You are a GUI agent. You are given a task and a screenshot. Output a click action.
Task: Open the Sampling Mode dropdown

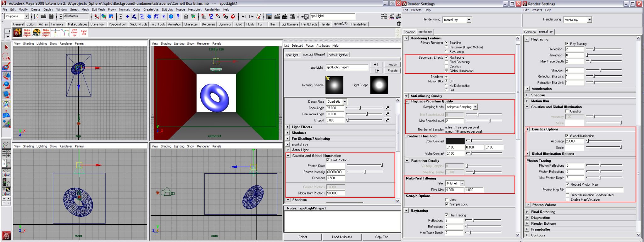click(x=462, y=107)
